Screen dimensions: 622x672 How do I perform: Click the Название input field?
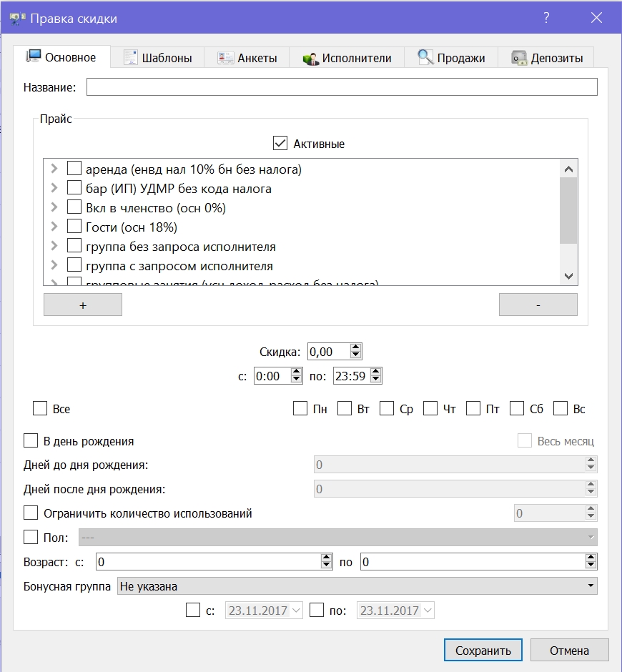(x=342, y=87)
